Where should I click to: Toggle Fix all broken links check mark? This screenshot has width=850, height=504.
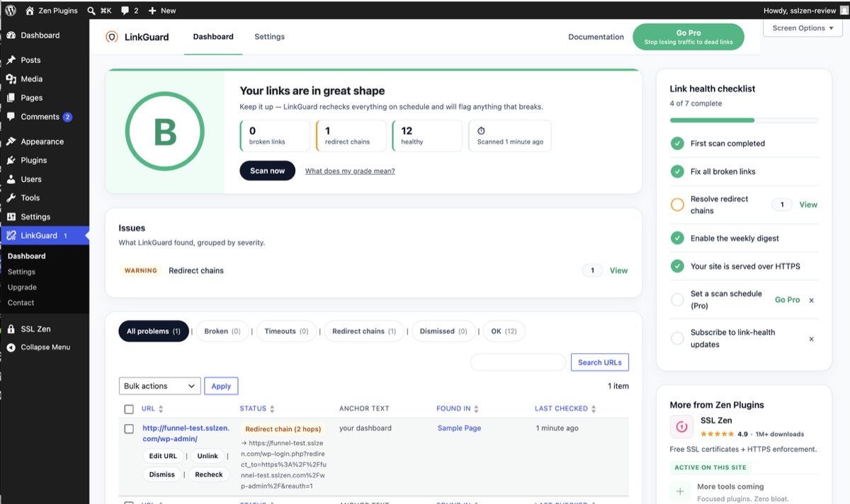(x=677, y=171)
